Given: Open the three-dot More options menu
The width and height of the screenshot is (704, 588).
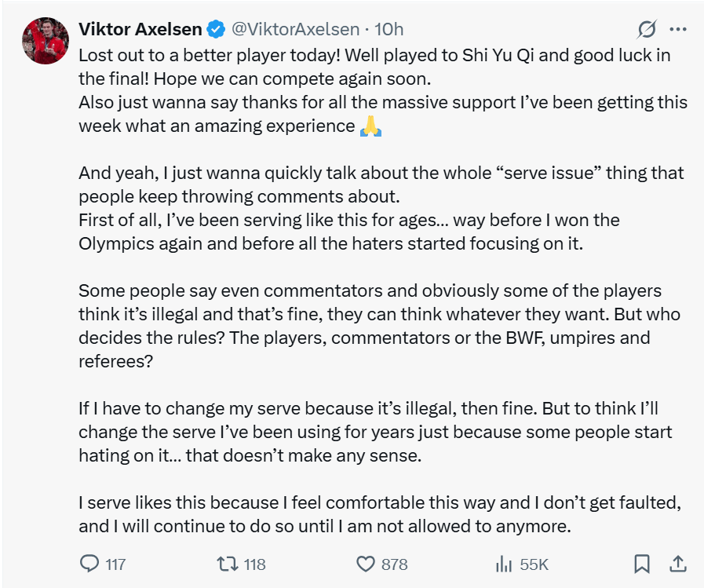Looking at the screenshot, I should [x=677, y=30].
